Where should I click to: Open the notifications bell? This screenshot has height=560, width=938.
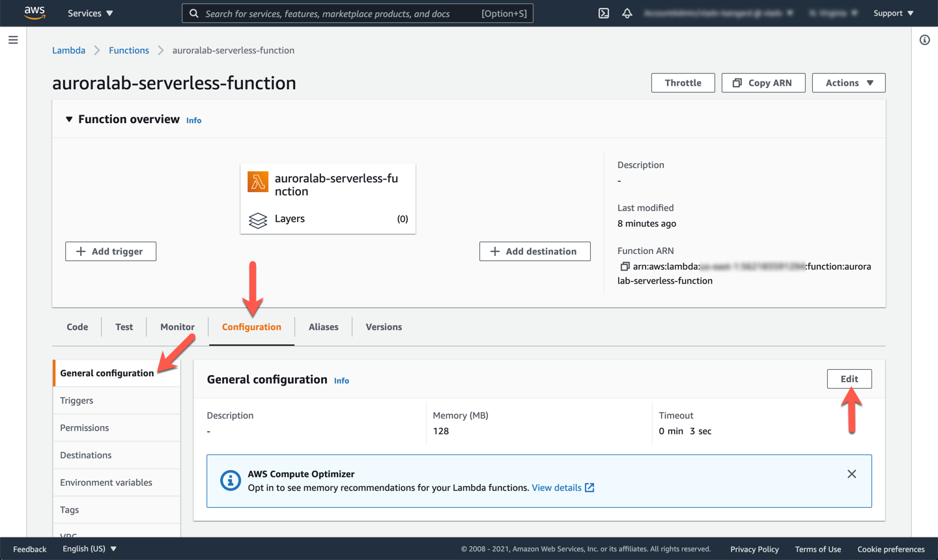point(627,13)
